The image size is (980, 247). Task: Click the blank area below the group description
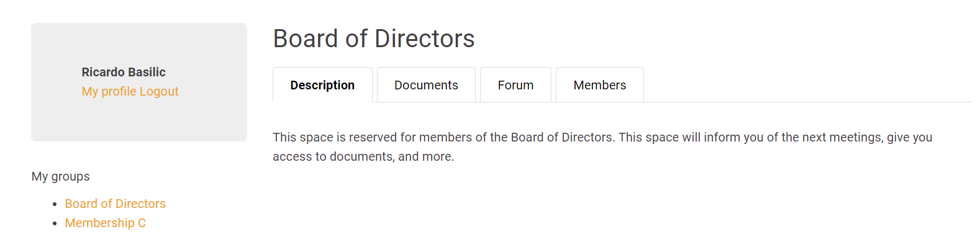[x=621, y=205]
